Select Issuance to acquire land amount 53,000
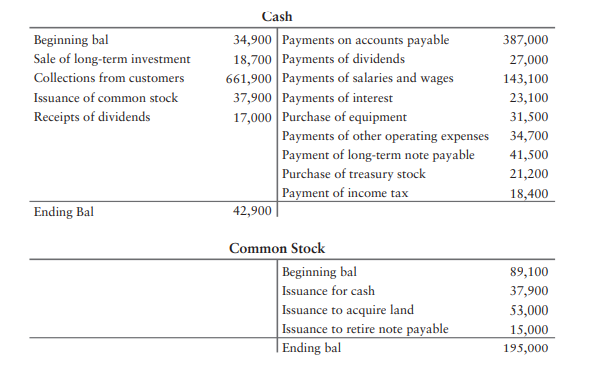This screenshot has width=590, height=374. click(529, 310)
